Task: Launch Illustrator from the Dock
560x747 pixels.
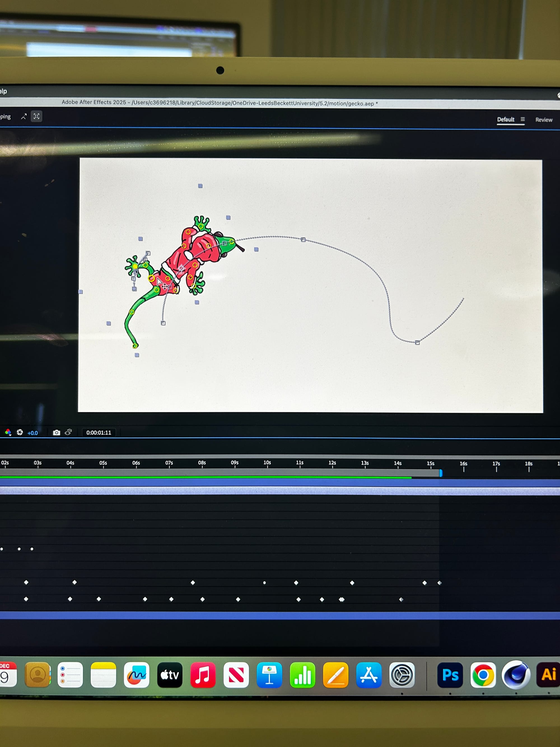Action: pos(549,674)
